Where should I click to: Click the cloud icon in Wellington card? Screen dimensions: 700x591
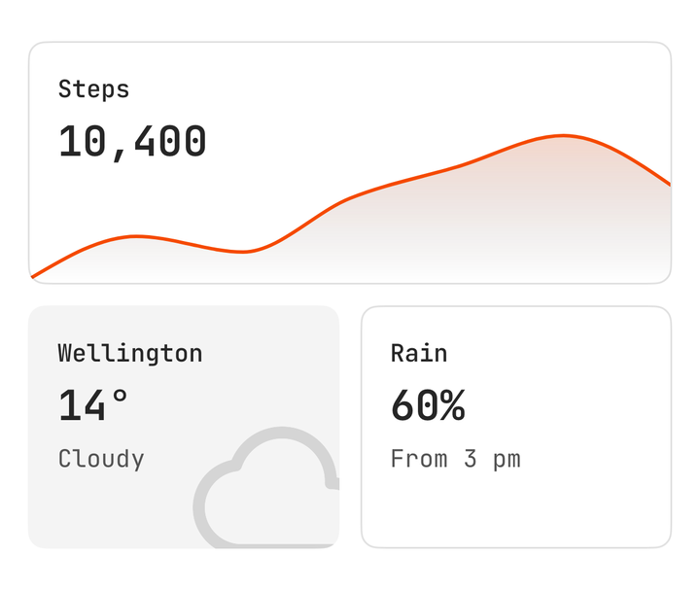pos(266,487)
